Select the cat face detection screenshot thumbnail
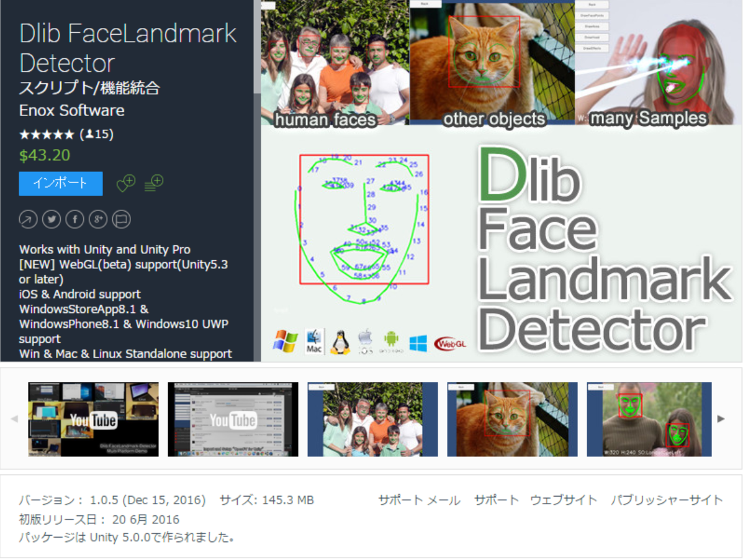Image resolution: width=743 pixels, height=560 pixels. click(x=511, y=418)
